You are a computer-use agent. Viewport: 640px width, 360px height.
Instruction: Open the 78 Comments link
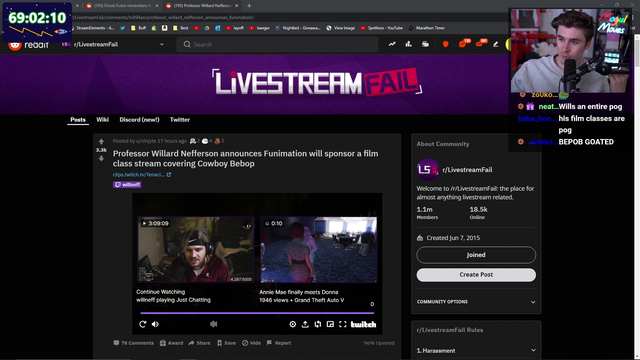[133, 343]
